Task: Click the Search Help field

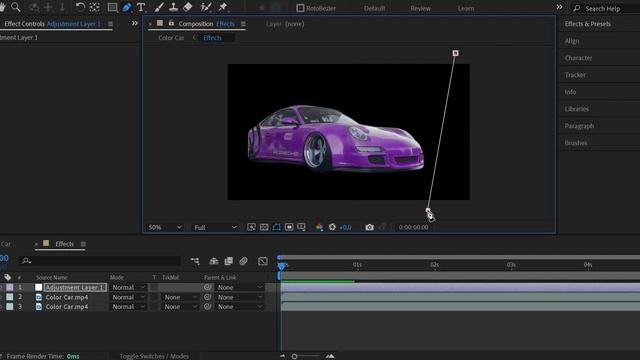Action: pyautogui.click(x=605, y=9)
